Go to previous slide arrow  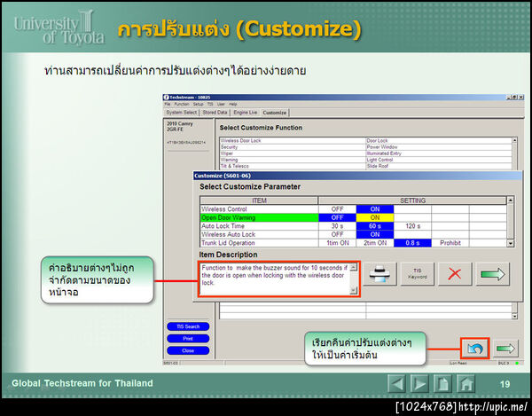(396, 384)
